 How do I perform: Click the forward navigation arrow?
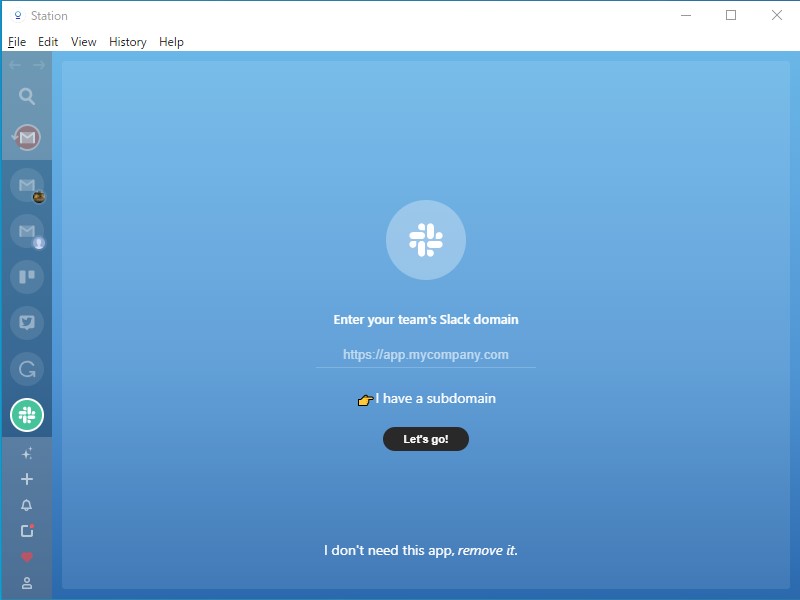click(39, 65)
